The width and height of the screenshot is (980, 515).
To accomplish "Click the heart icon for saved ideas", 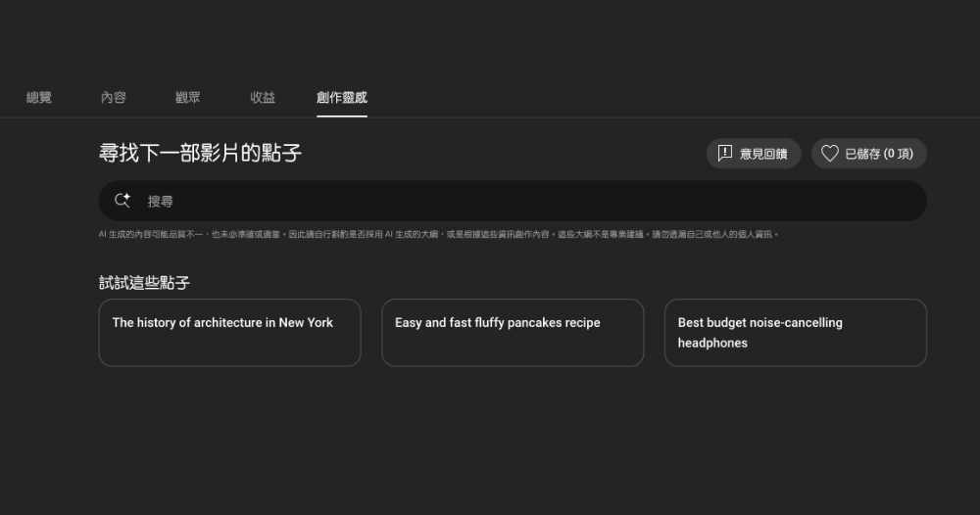I will 830,154.
